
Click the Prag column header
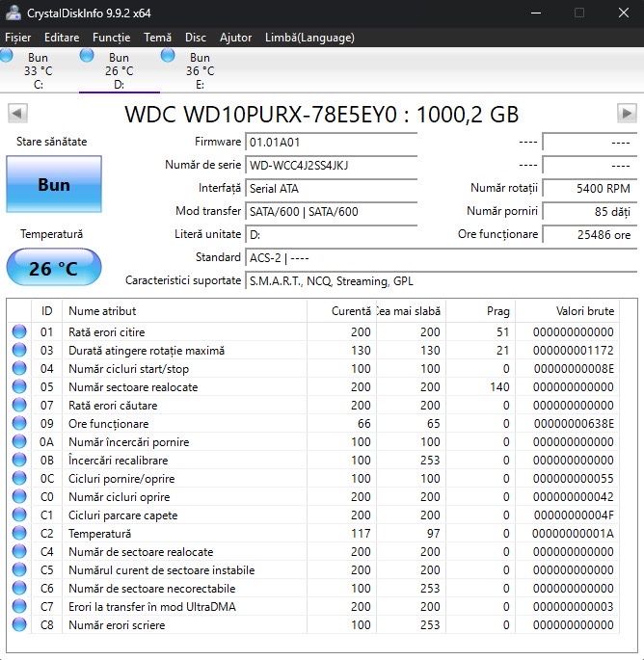tap(480, 311)
